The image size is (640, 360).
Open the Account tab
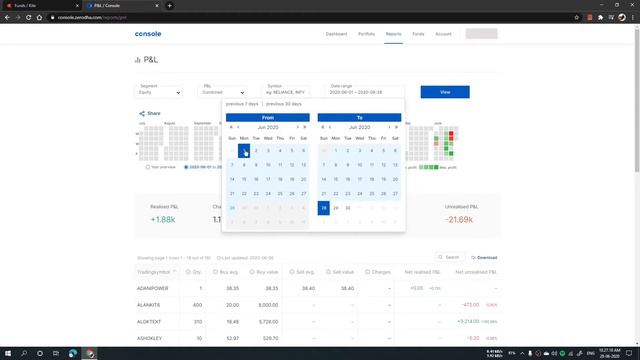(443, 34)
